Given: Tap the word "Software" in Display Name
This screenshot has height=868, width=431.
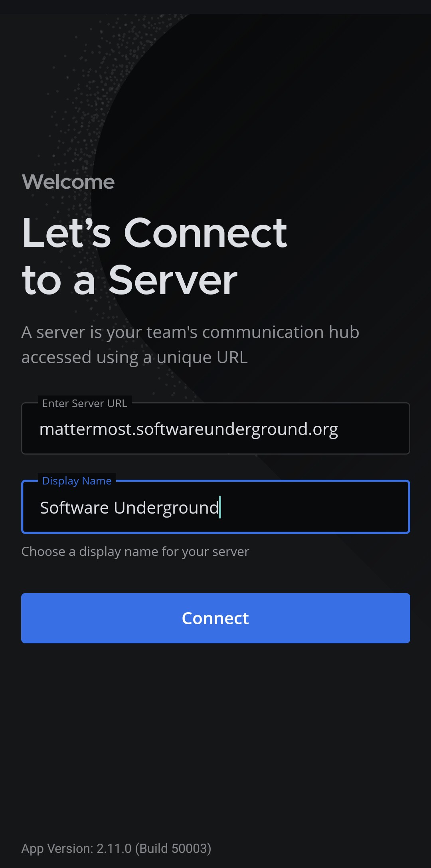Looking at the screenshot, I should (74, 508).
